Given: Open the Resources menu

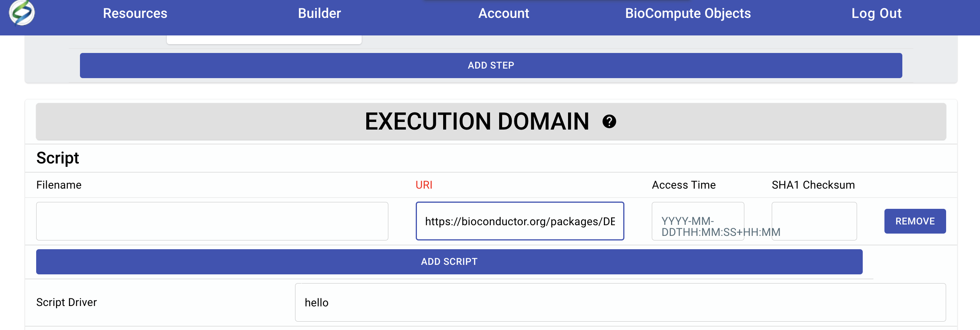Looking at the screenshot, I should pyautogui.click(x=135, y=13).
